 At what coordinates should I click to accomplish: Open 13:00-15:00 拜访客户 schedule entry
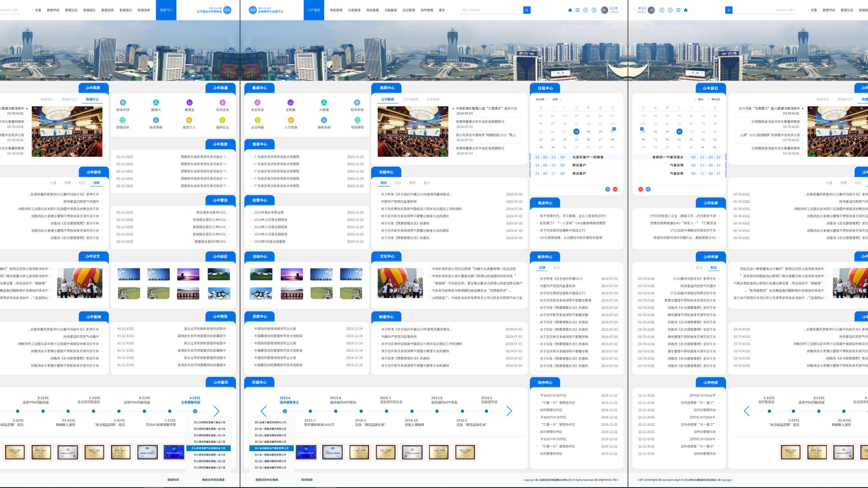point(576,165)
